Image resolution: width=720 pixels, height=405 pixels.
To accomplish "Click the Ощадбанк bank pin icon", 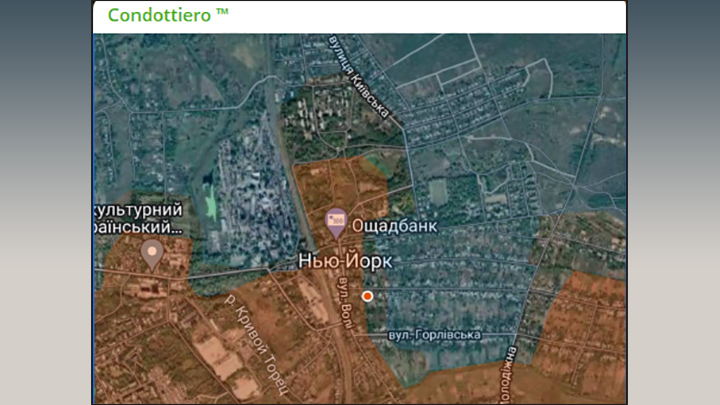I will [337, 220].
